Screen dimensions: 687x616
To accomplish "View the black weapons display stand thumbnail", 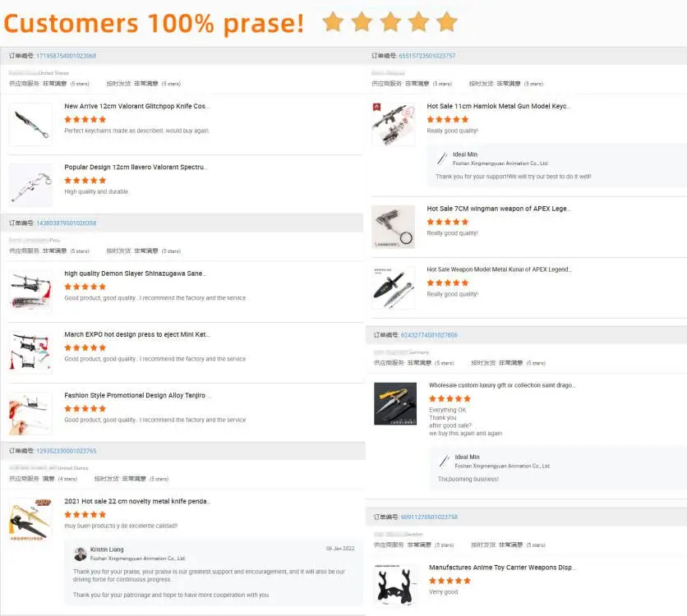I will click(x=395, y=585).
